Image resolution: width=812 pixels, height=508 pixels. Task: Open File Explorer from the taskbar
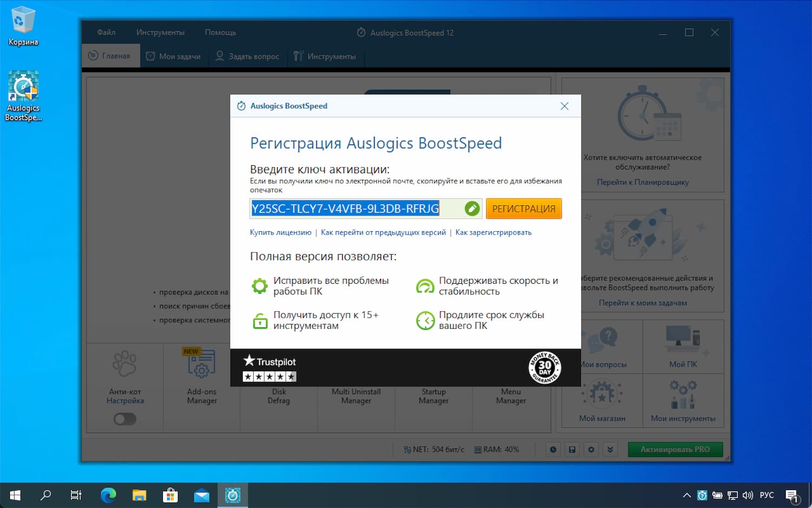click(x=139, y=495)
